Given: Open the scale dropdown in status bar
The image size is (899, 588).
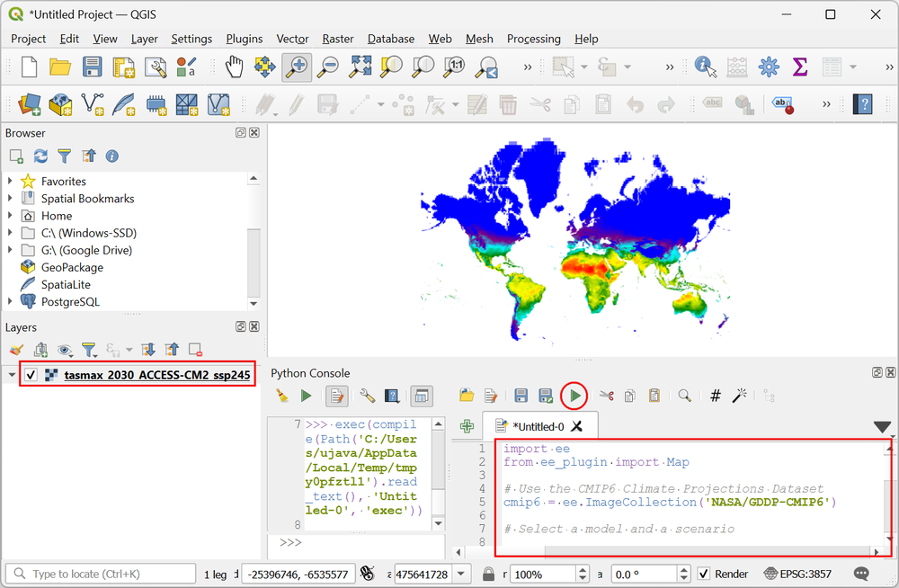Looking at the screenshot, I should (x=461, y=575).
